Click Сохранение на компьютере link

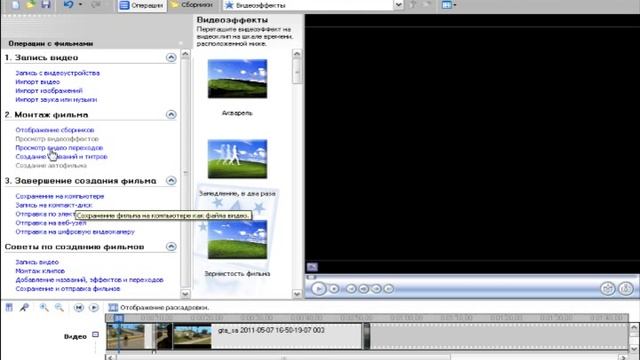60,196
